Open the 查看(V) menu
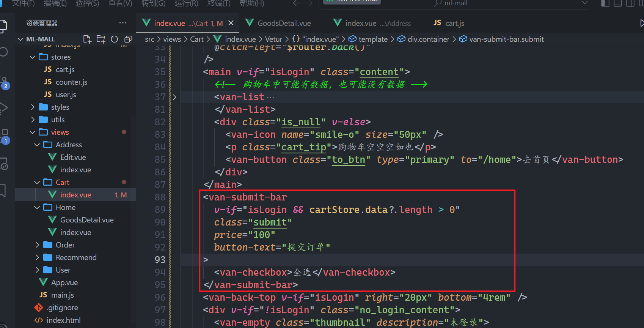The width and height of the screenshot is (644, 328). coord(120,3)
